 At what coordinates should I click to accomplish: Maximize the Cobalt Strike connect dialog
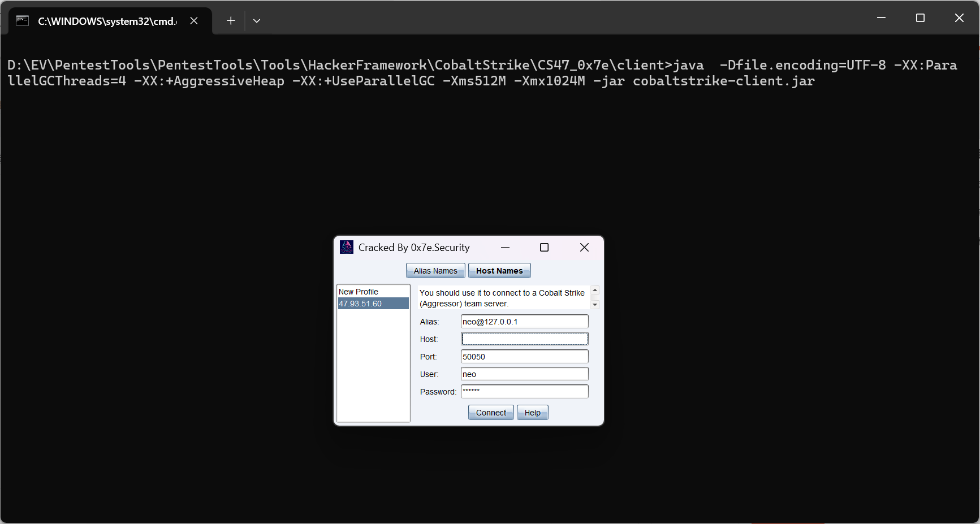(x=544, y=247)
